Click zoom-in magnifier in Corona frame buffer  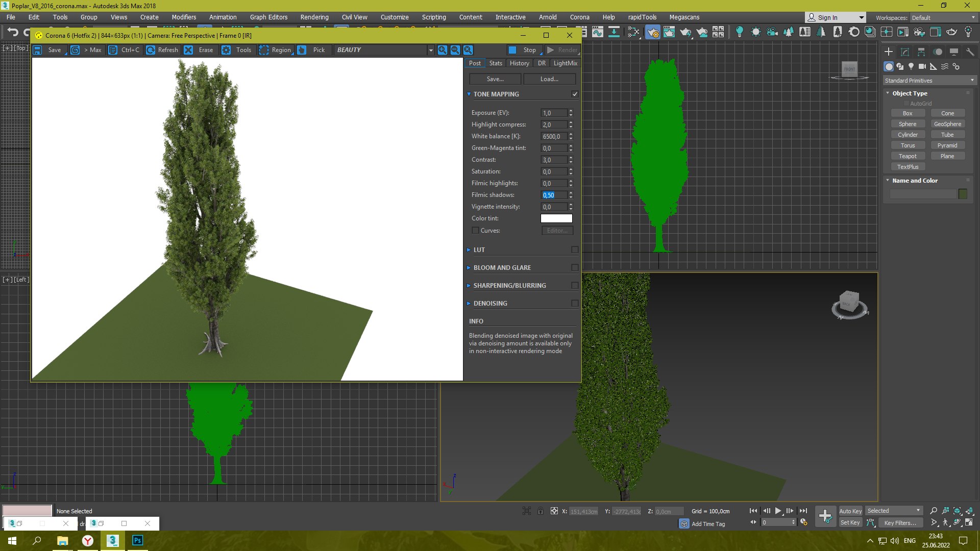click(443, 50)
